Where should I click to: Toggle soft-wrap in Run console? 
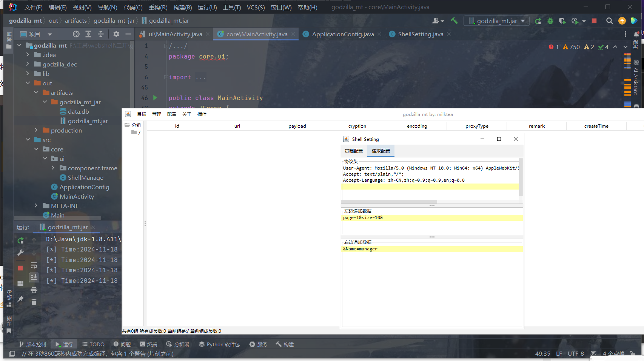(x=34, y=265)
